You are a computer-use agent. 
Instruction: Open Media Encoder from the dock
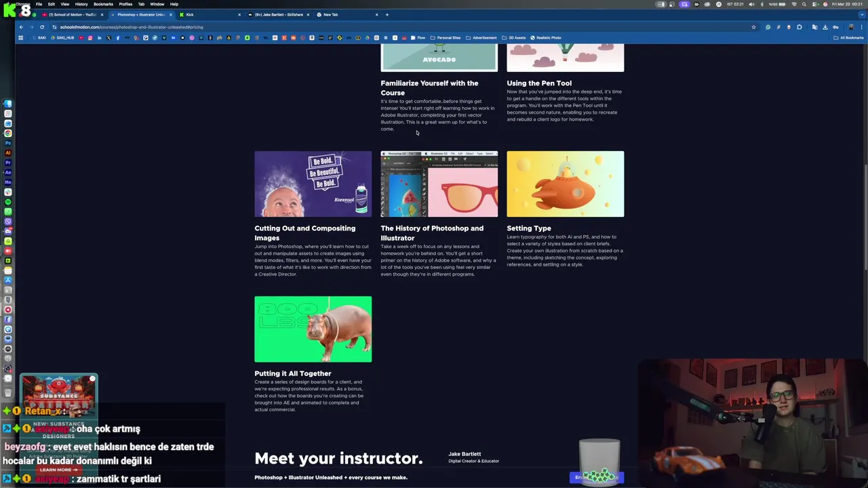click(8, 181)
